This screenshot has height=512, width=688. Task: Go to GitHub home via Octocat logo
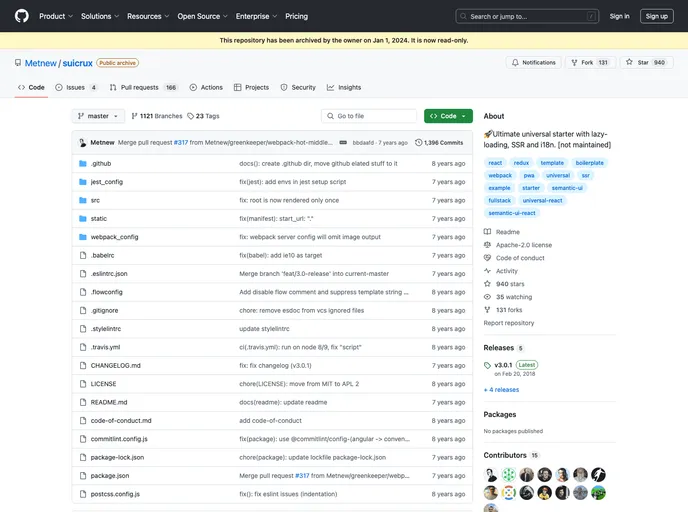22,16
